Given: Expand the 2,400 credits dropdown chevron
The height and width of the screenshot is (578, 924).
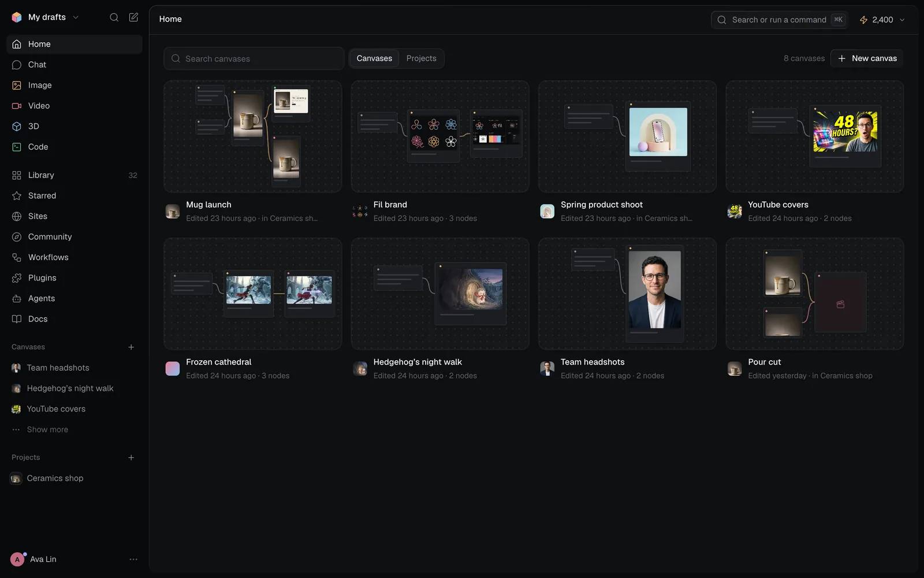Looking at the screenshot, I should pyautogui.click(x=902, y=20).
